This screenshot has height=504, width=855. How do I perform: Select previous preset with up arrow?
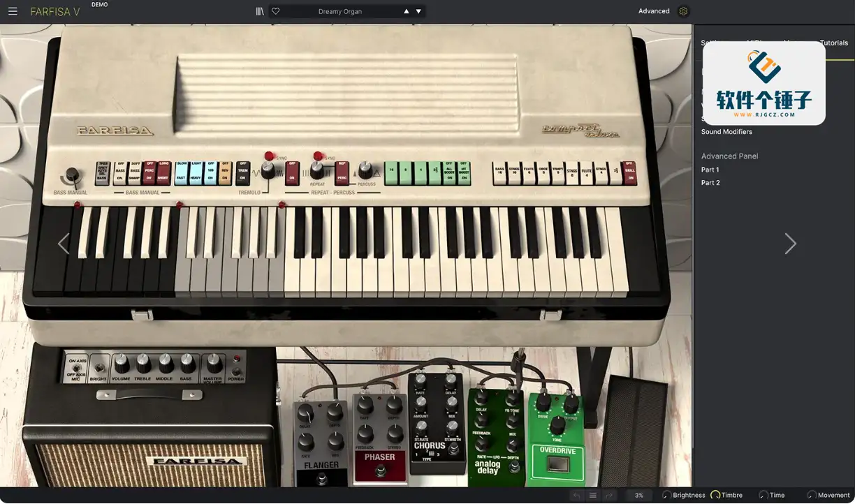click(407, 11)
